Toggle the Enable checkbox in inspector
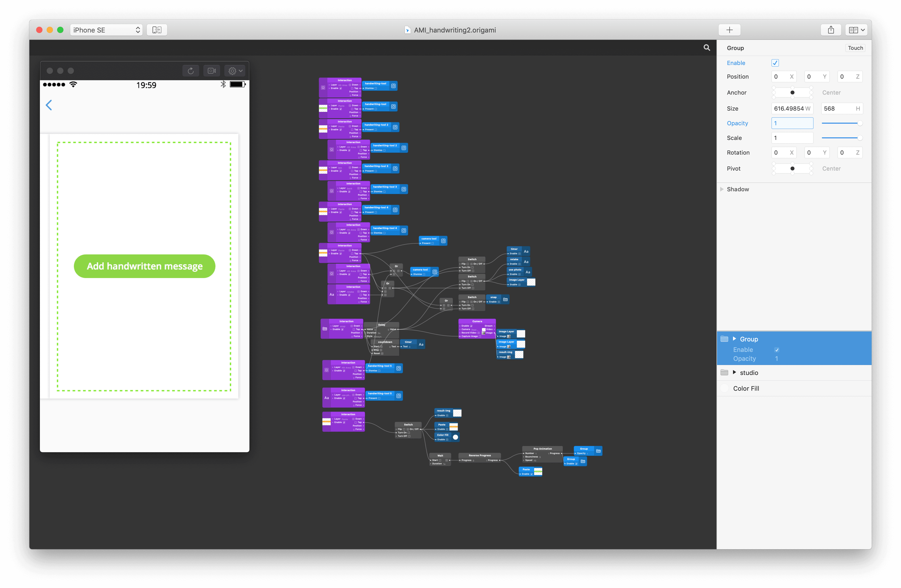This screenshot has width=901, height=588. [775, 63]
